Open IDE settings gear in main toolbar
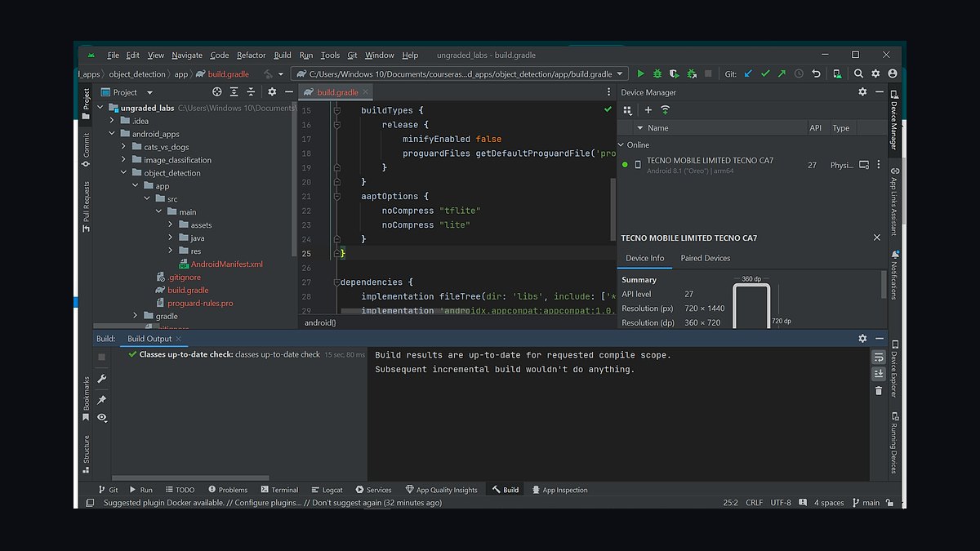 875,73
